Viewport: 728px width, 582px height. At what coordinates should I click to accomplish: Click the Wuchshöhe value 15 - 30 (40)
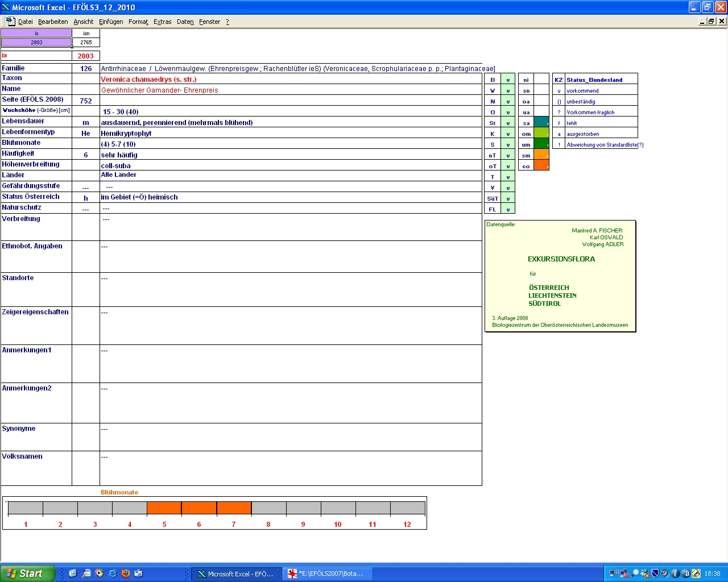tap(121, 112)
